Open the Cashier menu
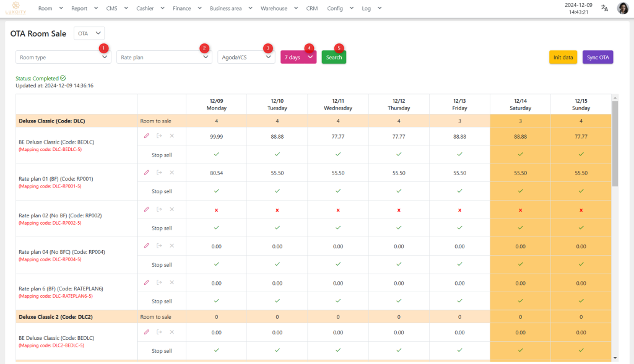634x364 pixels. tap(150, 9)
